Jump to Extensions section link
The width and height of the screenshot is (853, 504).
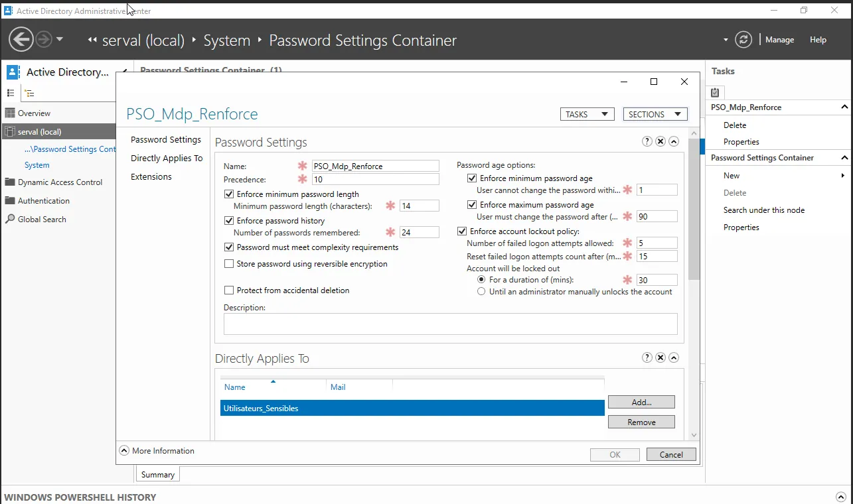tap(151, 177)
